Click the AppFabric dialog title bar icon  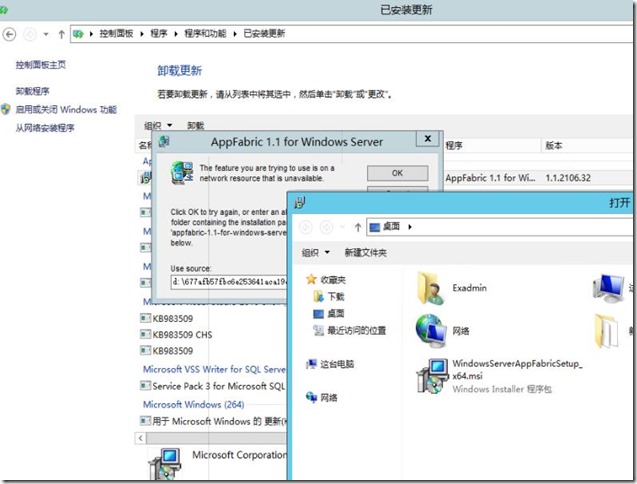(x=164, y=141)
